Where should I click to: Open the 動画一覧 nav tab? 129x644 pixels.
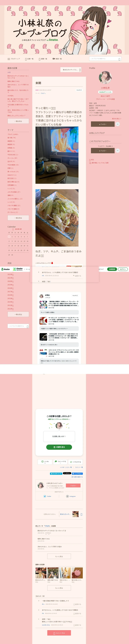[x=57, y=59]
